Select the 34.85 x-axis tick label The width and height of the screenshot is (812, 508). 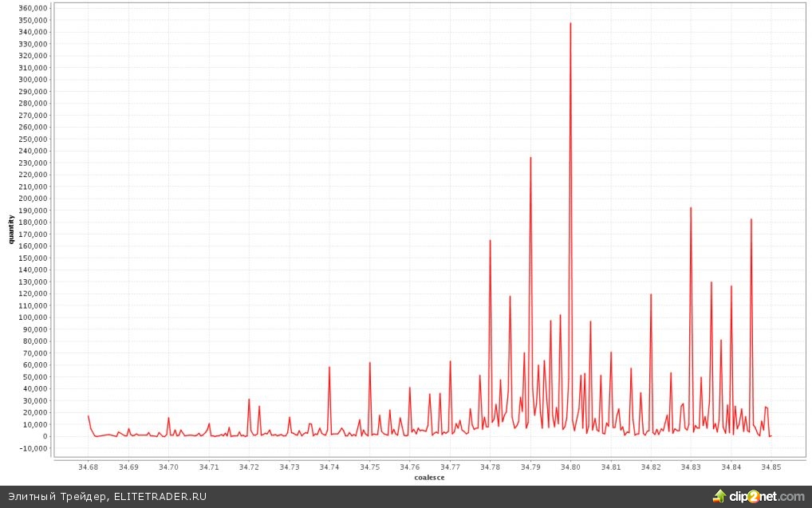pyautogui.click(x=771, y=467)
